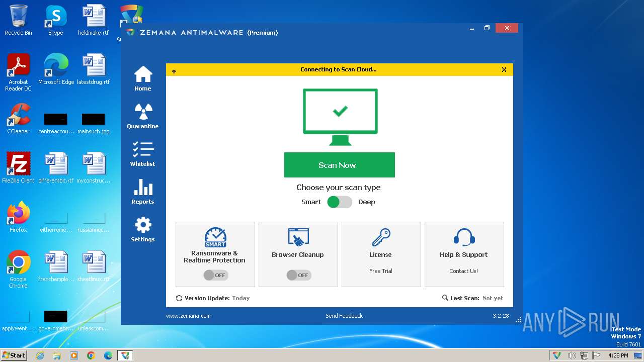644x362 pixels.
Task: Select the CCleaner desktop shortcut
Action: click(x=18, y=119)
